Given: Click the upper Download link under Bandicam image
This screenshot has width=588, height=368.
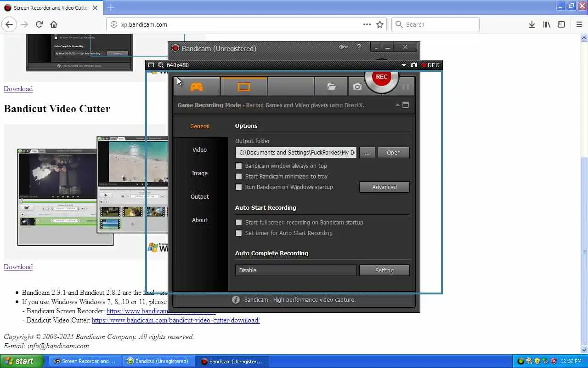Looking at the screenshot, I should tap(18, 89).
